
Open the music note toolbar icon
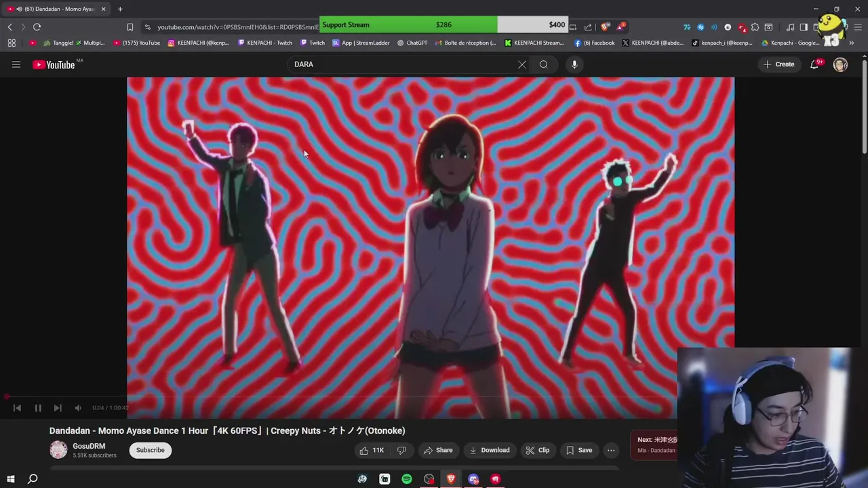(790, 27)
